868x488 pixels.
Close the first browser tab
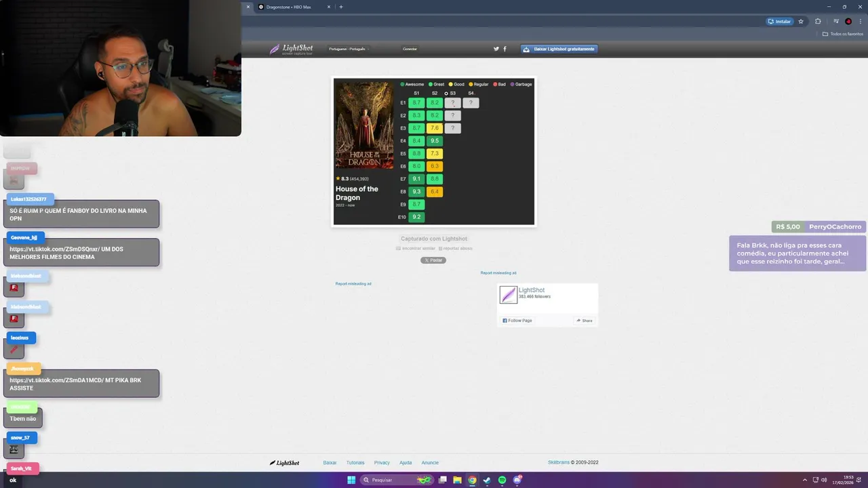click(248, 7)
